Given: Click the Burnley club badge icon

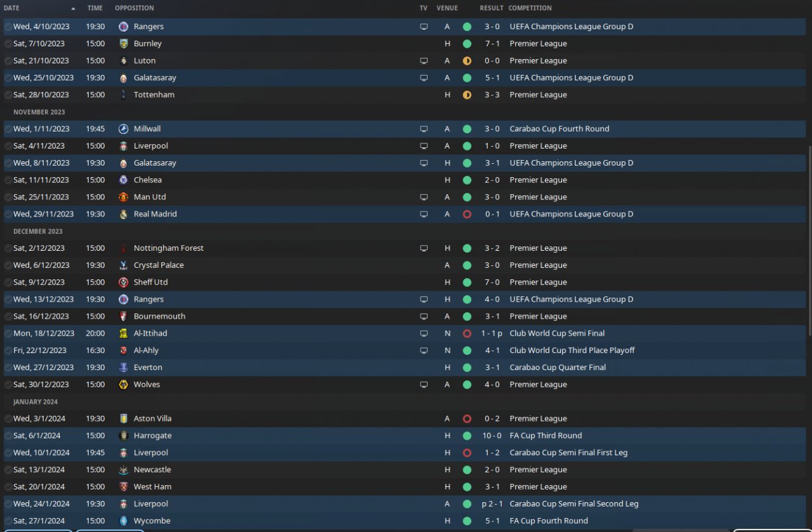Looking at the screenshot, I should (x=123, y=44).
